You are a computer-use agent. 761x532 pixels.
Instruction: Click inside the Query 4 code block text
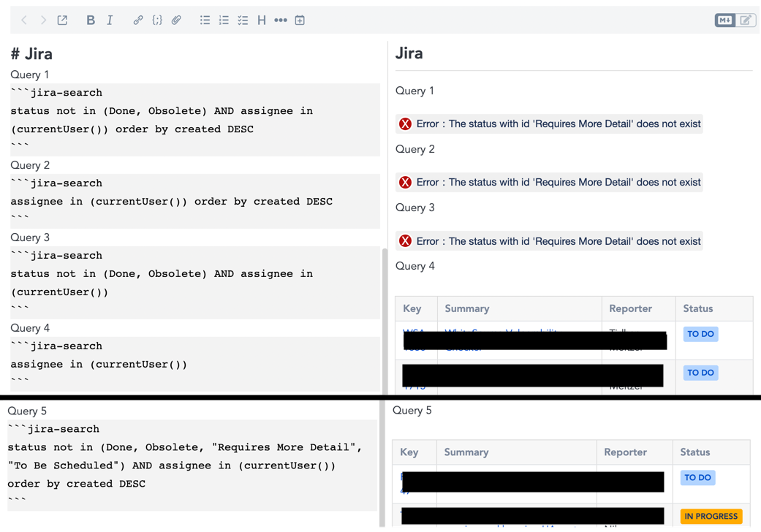point(195,364)
